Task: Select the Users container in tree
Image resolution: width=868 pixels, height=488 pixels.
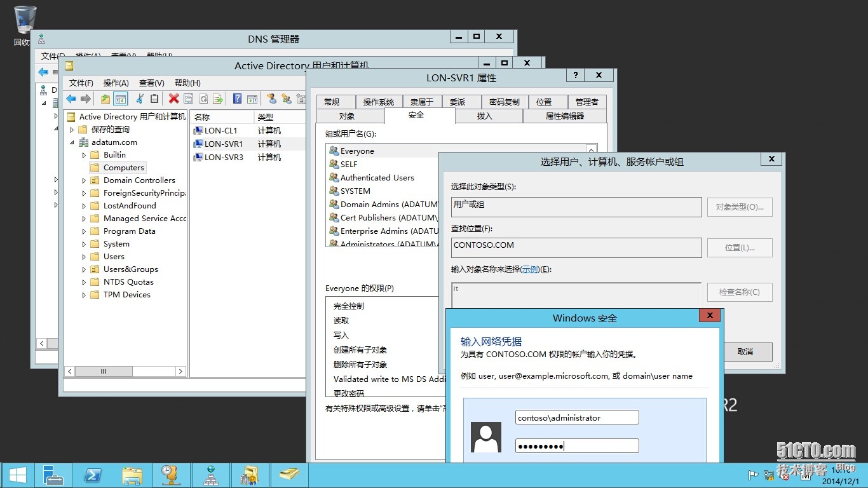Action: [x=114, y=257]
